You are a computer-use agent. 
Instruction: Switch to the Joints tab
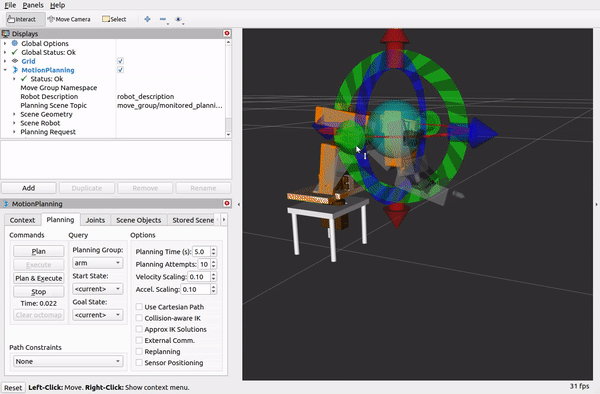click(95, 220)
